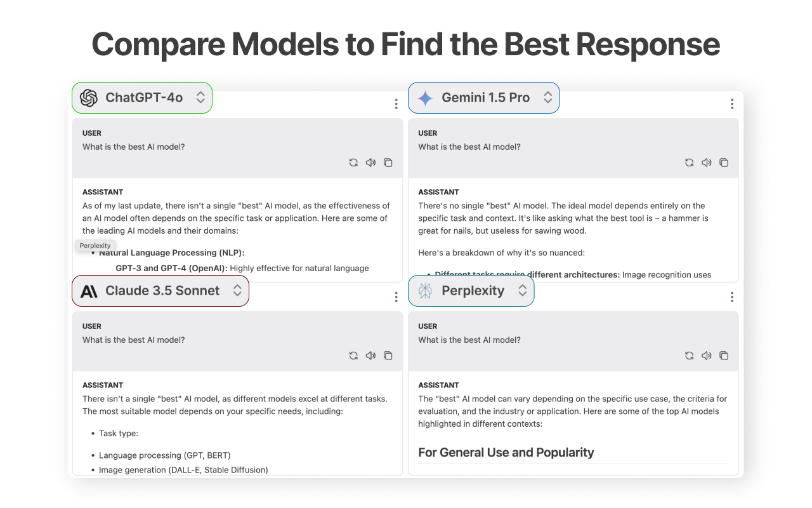Open the ChatGPT-4o panel three-dot menu
This screenshot has height=508, width=812.
[x=396, y=104]
